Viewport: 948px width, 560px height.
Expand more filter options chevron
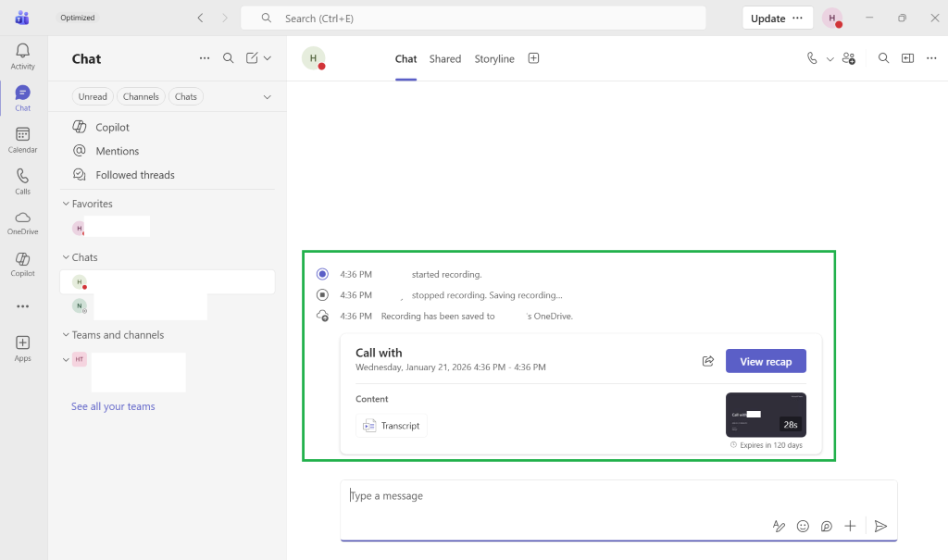pos(268,97)
